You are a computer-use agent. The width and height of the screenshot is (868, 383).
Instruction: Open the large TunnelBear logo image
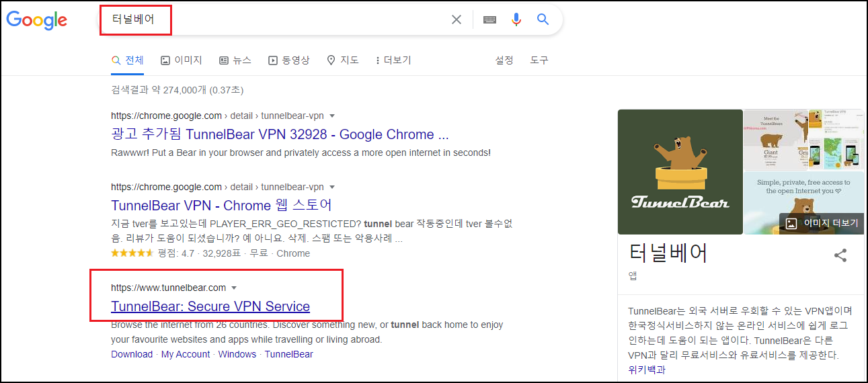pyautogui.click(x=680, y=172)
